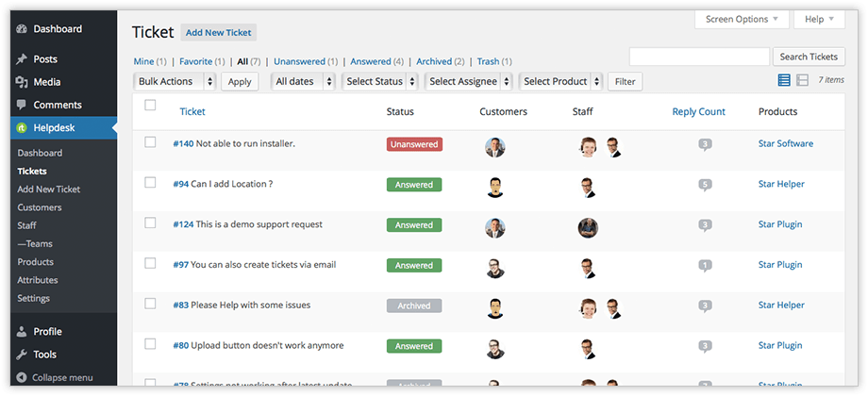The height and width of the screenshot is (396, 868).
Task: Select checkbox for ticket #83
Action: click(150, 304)
